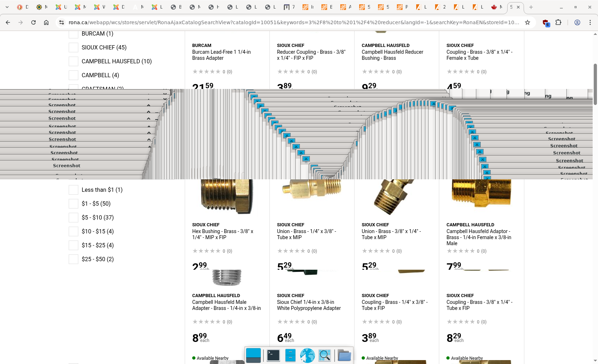Switch to the tab labeled W
This screenshot has height=364, width=598.
point(100,7)
